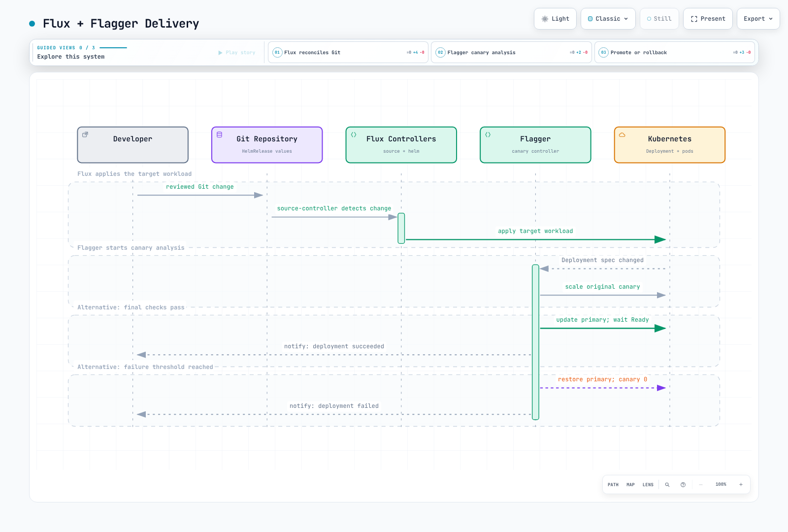Toggle the PATH view option

pos(613,485)
